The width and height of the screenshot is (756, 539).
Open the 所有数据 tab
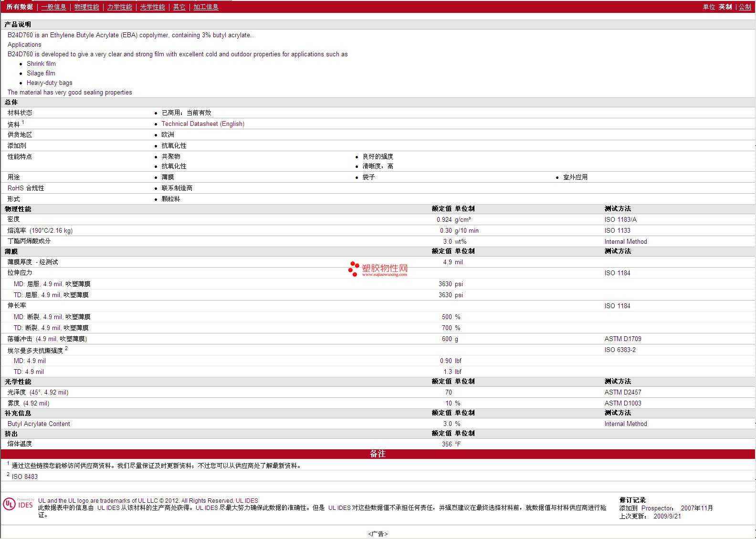click(20, 7)
